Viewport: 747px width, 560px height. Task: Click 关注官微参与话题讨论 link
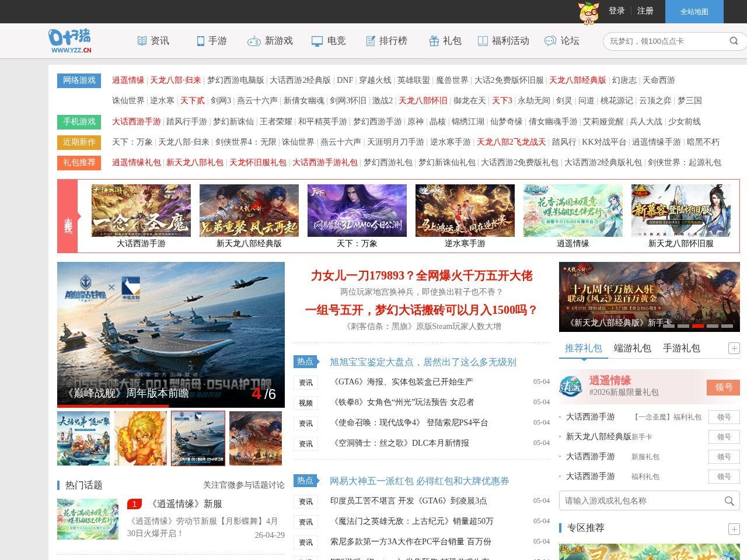(x=244, y=485)
